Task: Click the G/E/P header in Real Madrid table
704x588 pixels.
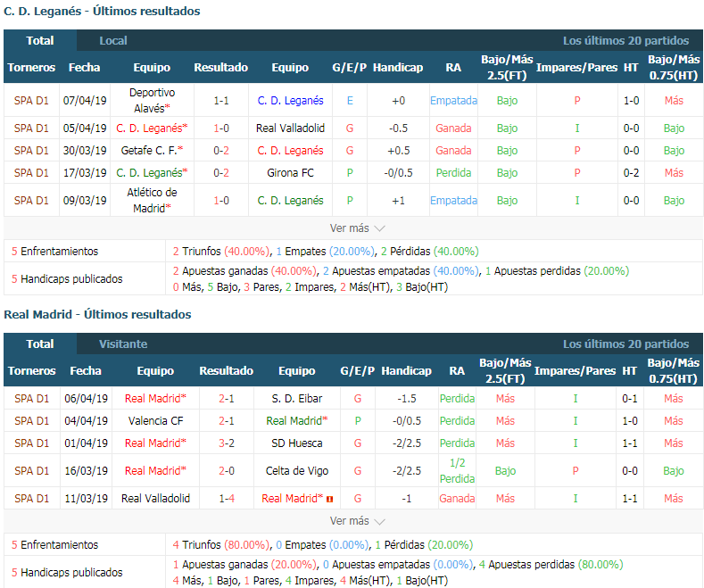Action: pos(358,371)
